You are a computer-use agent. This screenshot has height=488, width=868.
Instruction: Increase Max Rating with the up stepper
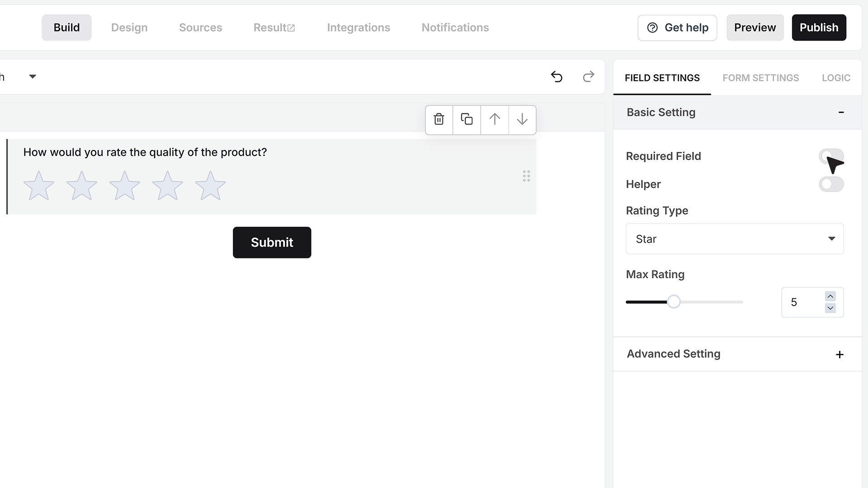(830, 296)
